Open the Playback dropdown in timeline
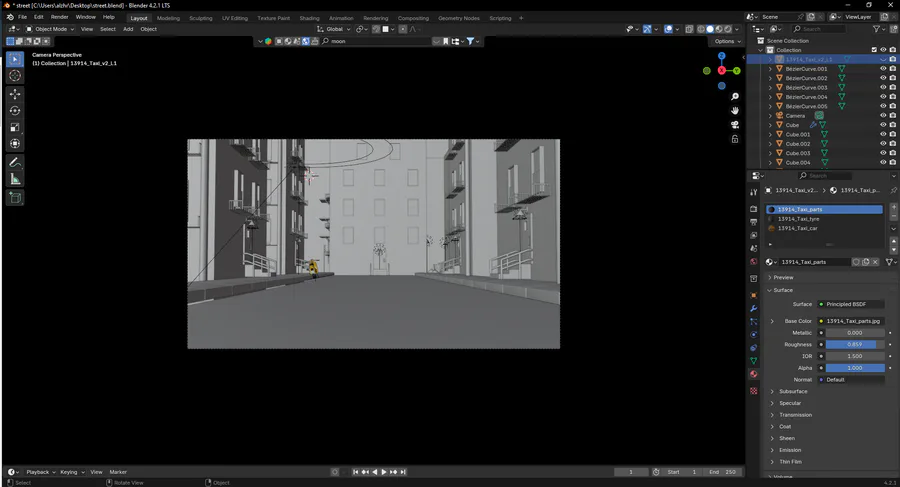Viewport: 900px width, 487px height. (x=41, y=472)
